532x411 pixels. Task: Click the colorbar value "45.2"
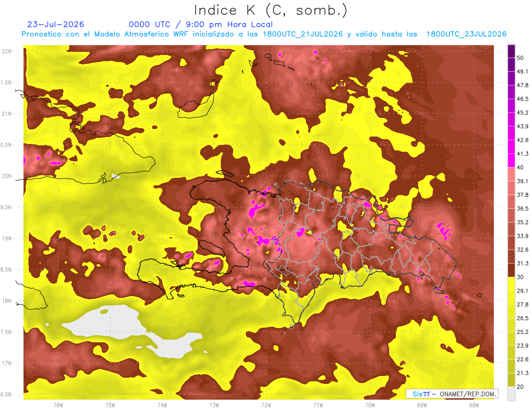click(523, 112)
